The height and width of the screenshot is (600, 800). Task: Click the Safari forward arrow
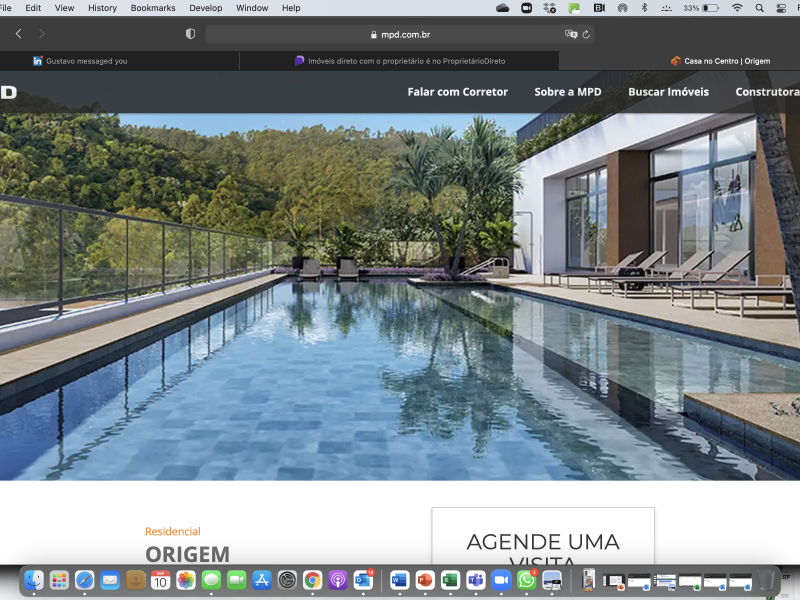(42, 34)
